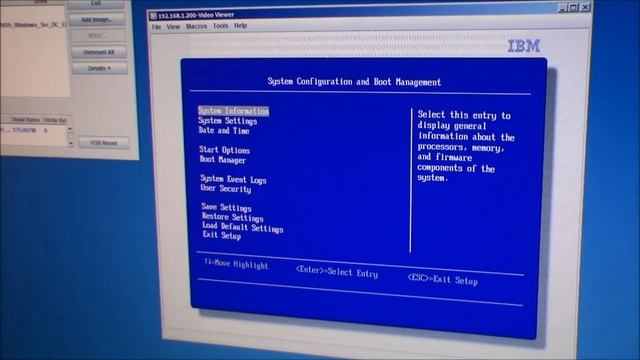Select the Exit Setup entry
Viewport: 640px width, 360px height.
click(222, 236)
